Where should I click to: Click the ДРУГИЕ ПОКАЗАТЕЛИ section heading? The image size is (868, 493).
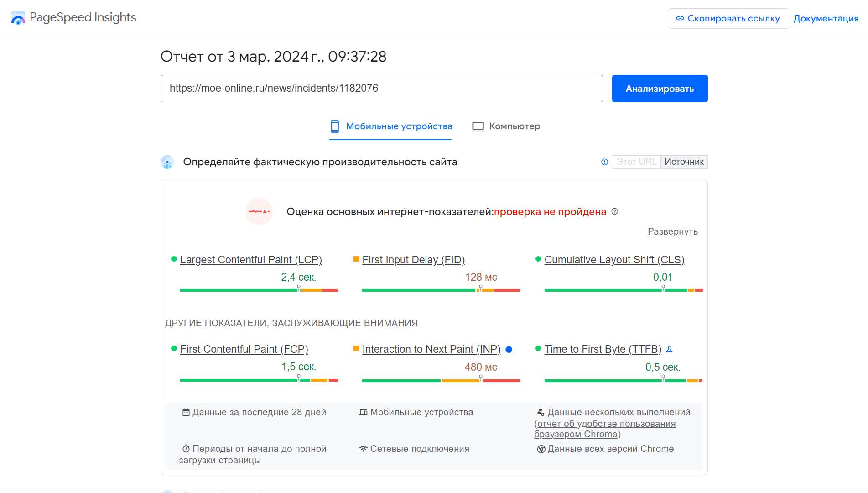(x=291, y=323)
